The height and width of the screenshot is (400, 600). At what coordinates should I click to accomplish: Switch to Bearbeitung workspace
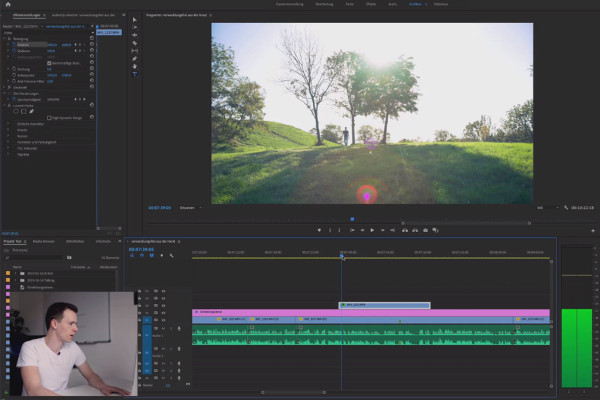click(x=324, y=4)
